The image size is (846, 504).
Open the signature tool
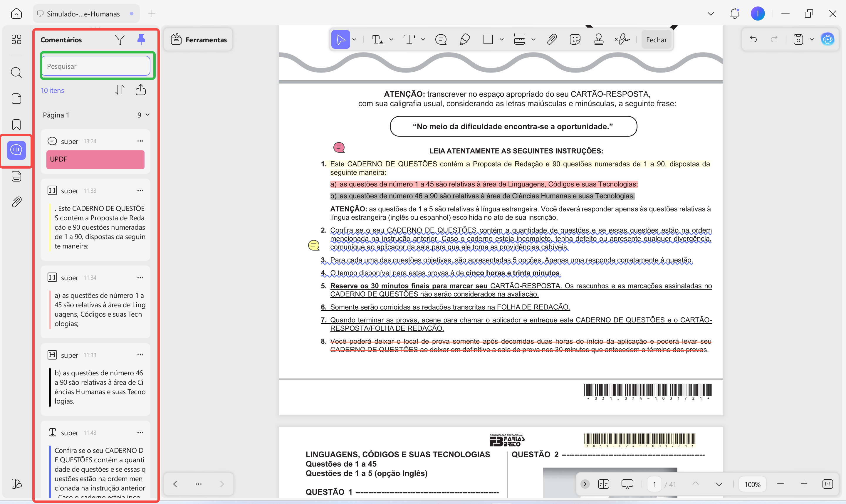coord(622,40)
